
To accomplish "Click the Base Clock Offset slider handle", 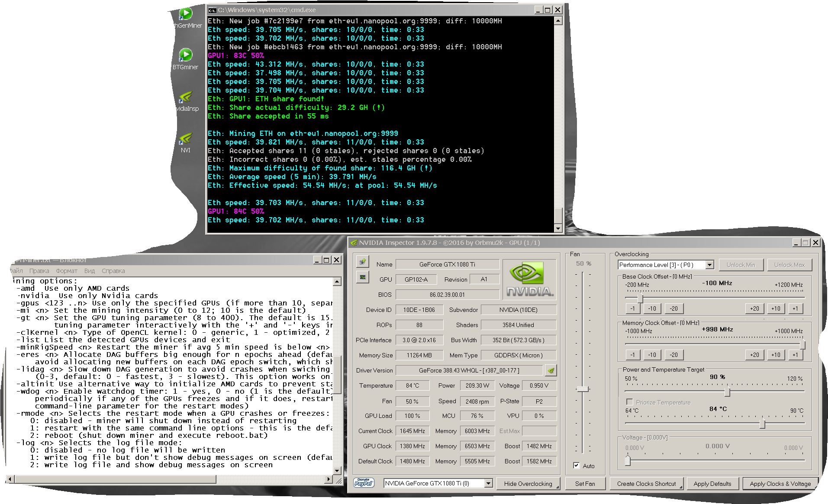I will pos(640,298).
